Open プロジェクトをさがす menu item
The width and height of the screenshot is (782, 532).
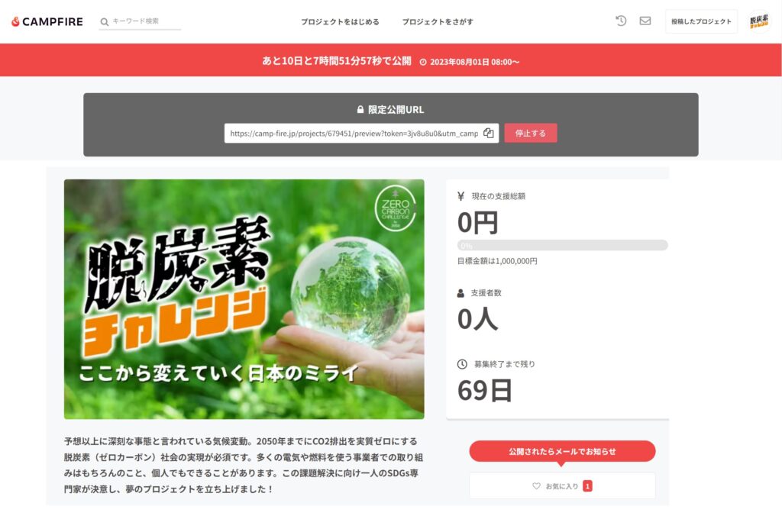[438, 22]
